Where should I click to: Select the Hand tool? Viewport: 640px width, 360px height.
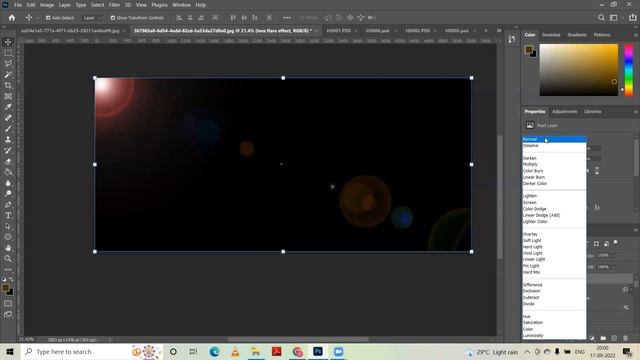click(x=8, y=248)
